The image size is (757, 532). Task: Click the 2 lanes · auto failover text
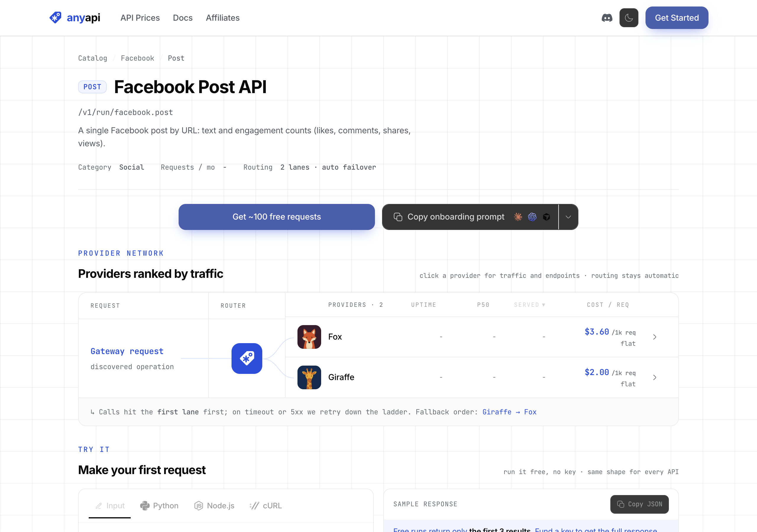[328, 168]
